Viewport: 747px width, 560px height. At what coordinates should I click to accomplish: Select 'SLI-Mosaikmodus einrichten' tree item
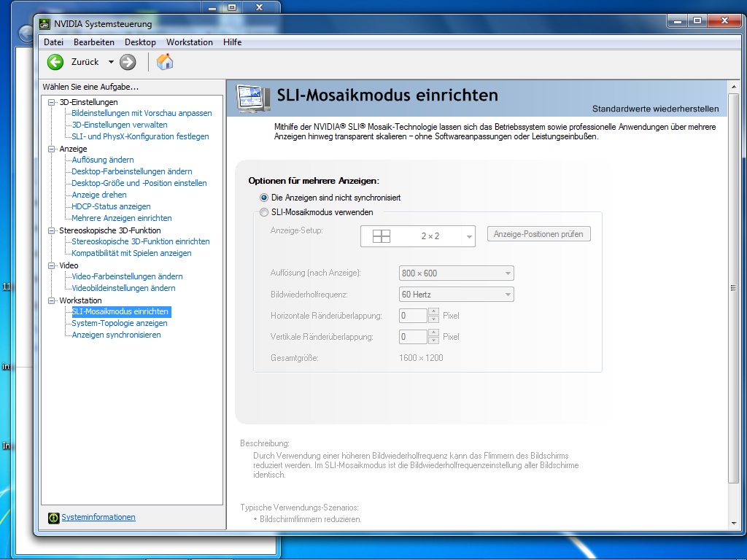[120, 311]
